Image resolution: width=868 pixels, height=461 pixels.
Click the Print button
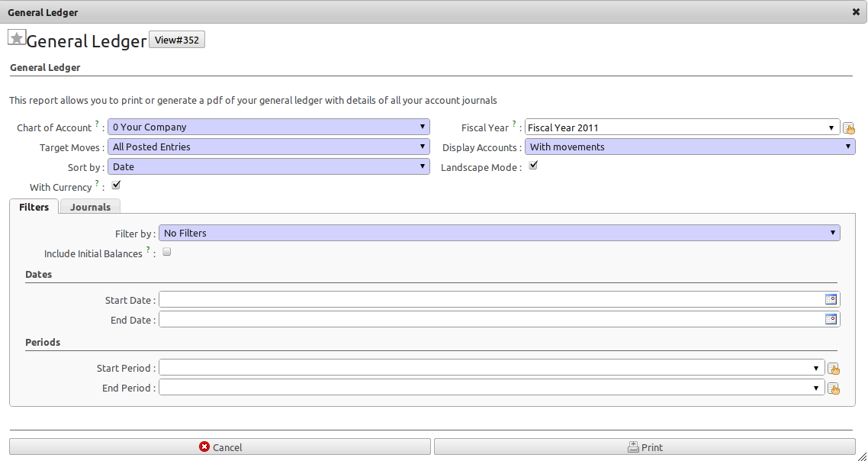tap(645, 446)
